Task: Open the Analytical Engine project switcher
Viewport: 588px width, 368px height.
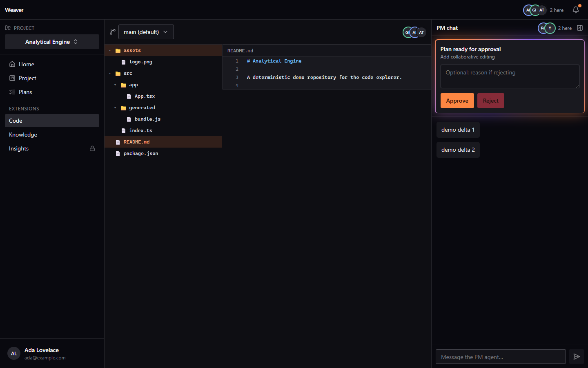Action: point(52,42)
